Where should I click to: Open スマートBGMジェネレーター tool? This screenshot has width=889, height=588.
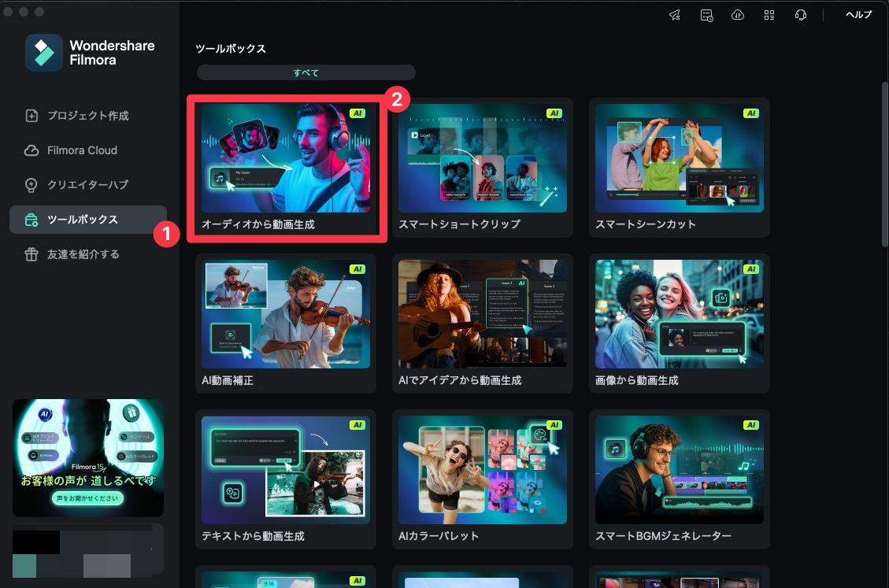(x=679, y=478)
